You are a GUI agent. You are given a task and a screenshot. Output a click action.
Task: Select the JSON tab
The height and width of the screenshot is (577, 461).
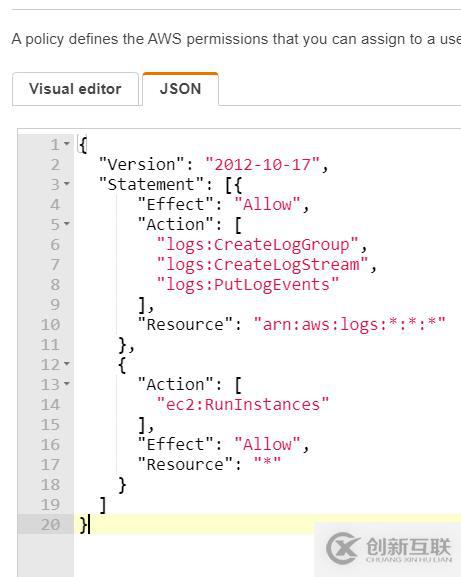tap(180, 89)
